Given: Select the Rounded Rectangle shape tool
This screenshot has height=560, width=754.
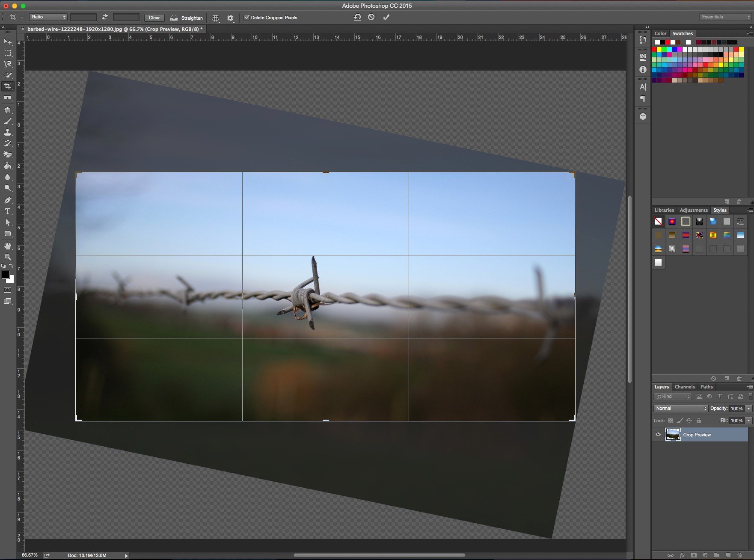Looking at the screenshot, I should 8,234.
